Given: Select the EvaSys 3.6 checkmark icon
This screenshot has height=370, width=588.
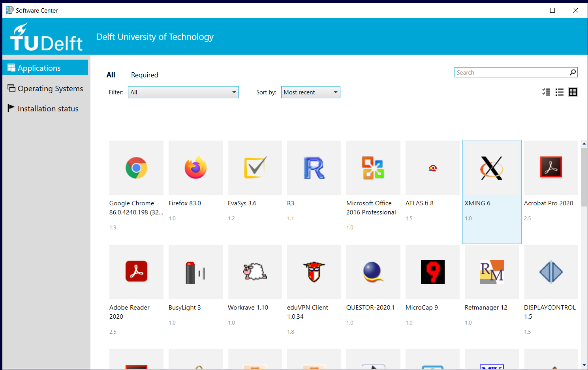Looking at the screenshot, I should click(x=255, y=168).
